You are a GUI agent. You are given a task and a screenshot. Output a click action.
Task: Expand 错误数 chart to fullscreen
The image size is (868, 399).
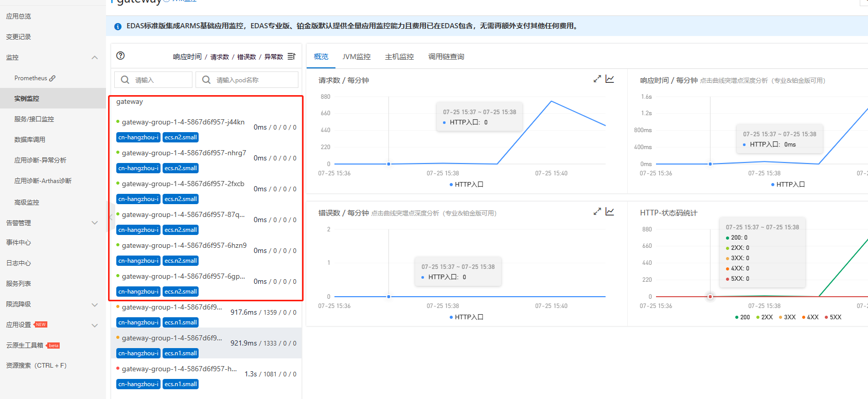(597, 212)
